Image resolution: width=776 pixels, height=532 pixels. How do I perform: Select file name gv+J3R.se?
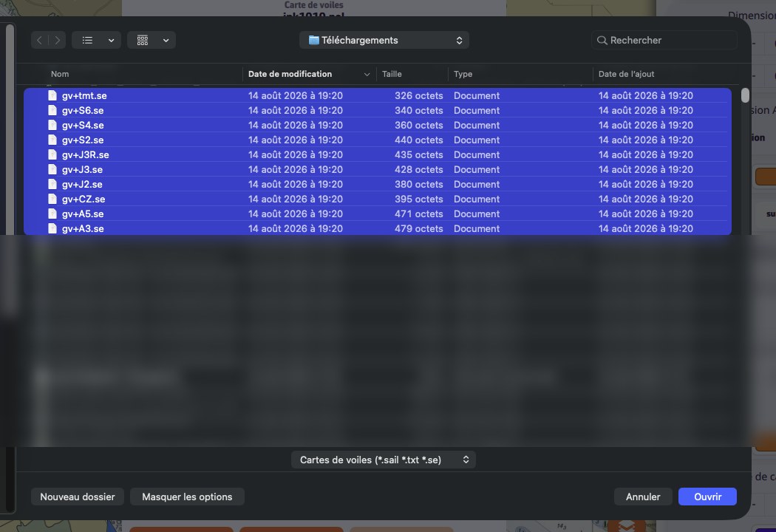coord(86,155)
